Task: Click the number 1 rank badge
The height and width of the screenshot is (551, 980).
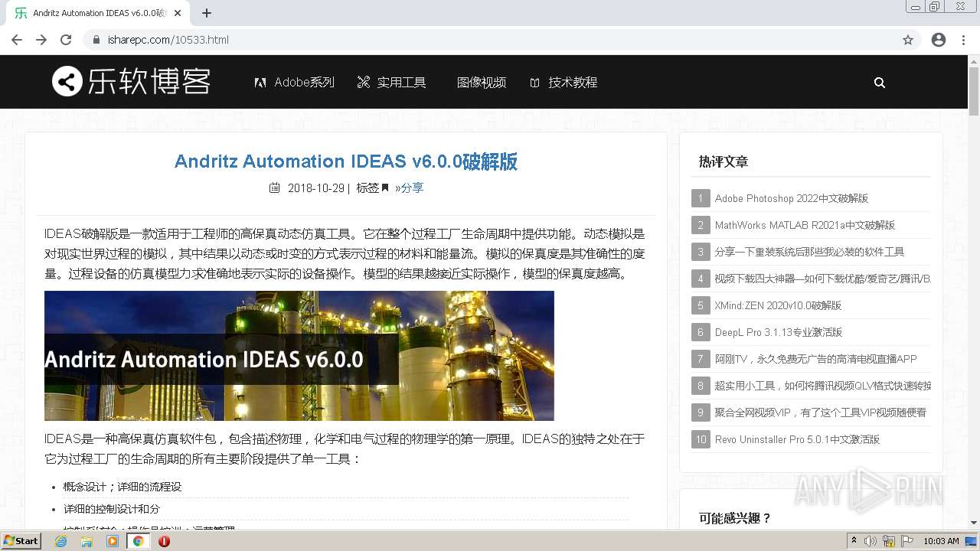Action: pyautogui.click(x=701, y=198)
